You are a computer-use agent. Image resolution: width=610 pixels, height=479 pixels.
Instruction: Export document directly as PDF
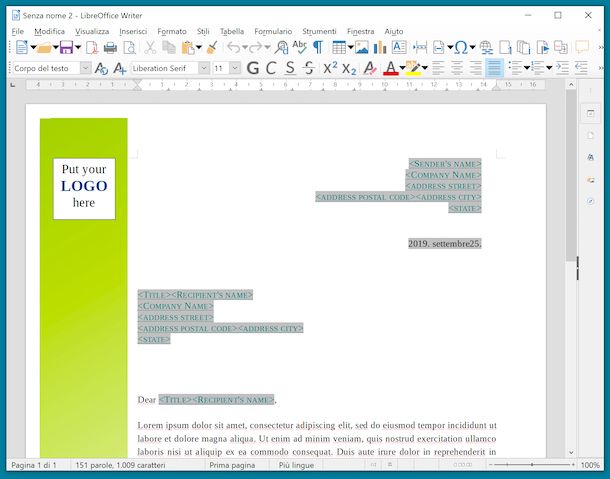point(92,47)
